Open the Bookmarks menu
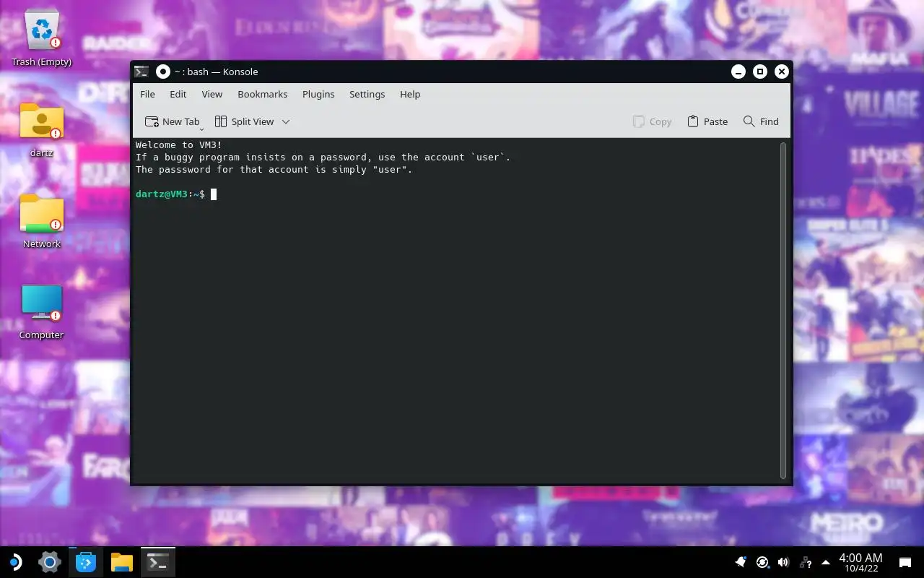 coord(262,94)
